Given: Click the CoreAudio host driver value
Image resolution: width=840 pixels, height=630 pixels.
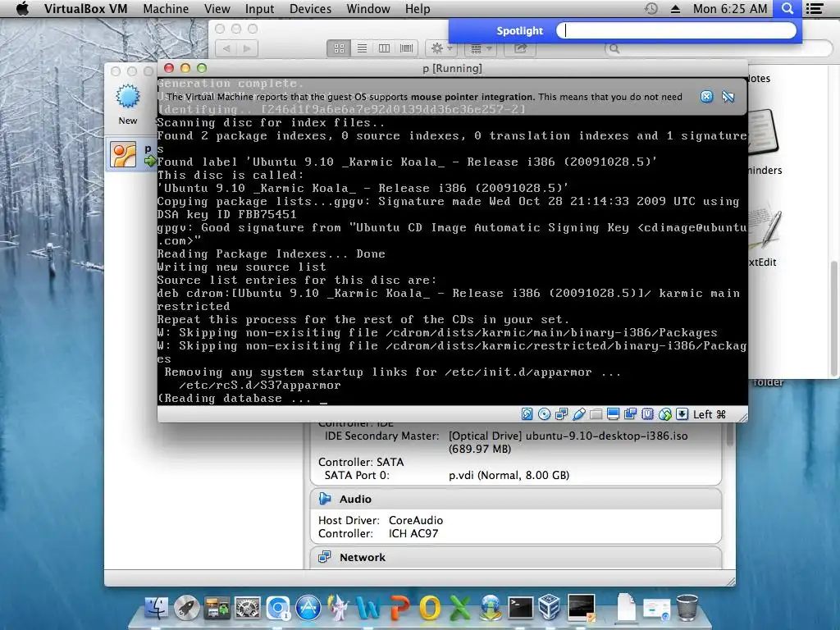Looking at the screenshot, I should click(416, 520).
